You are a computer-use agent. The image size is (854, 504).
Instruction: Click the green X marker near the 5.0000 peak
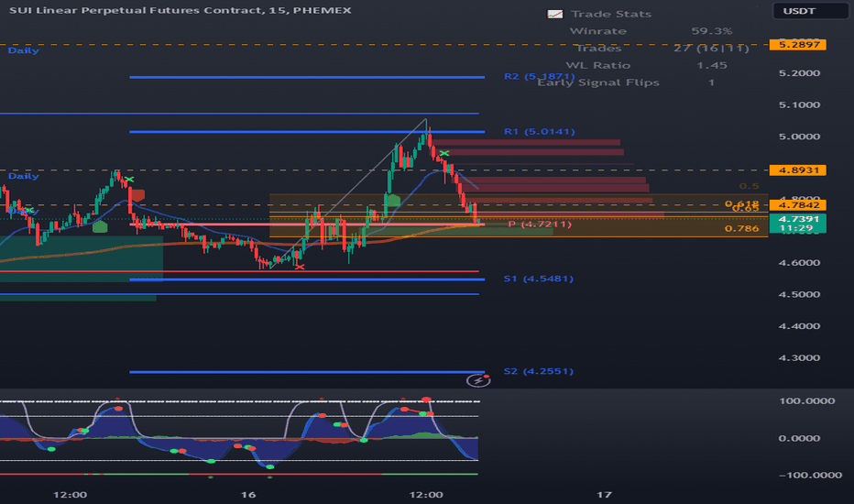[444, 154]
